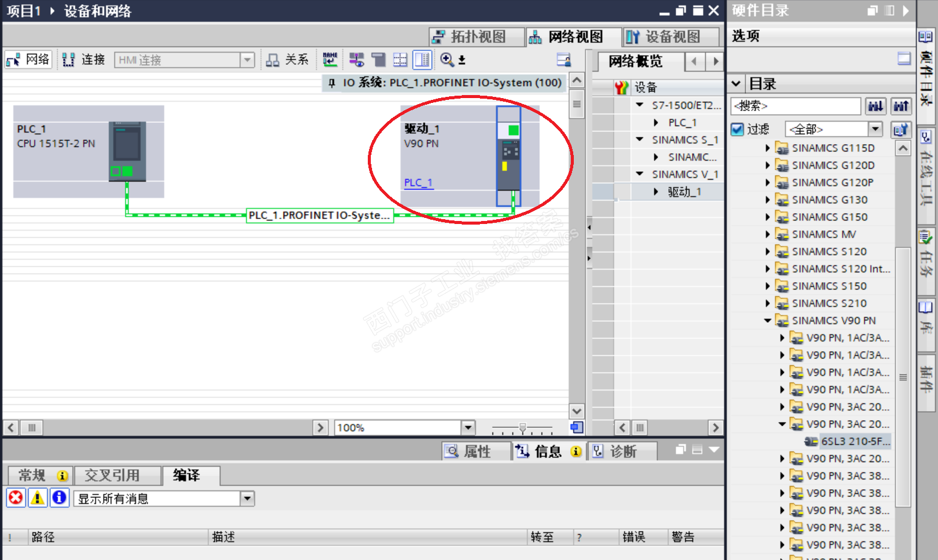Expand SINAMICS S120 catalog folder
Image resolution: width=938 pixels, height=560 pixels.
pyautogui.click(x=768, y=252)
